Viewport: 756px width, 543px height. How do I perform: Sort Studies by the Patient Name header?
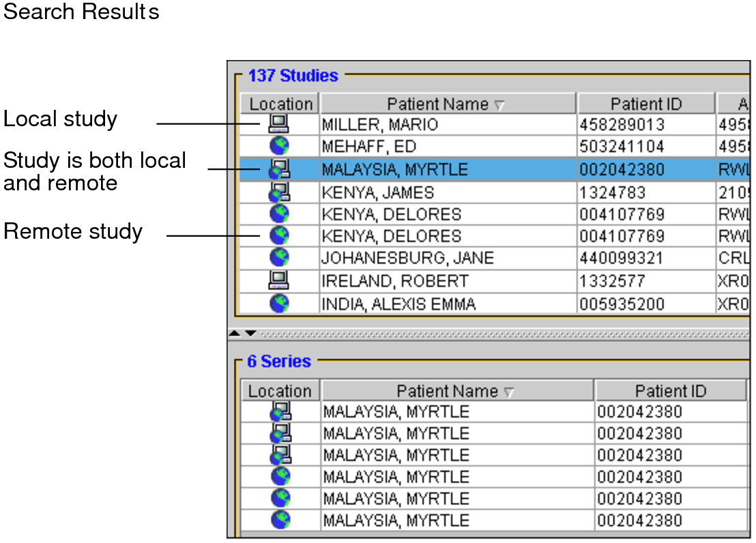coord(447,104)
